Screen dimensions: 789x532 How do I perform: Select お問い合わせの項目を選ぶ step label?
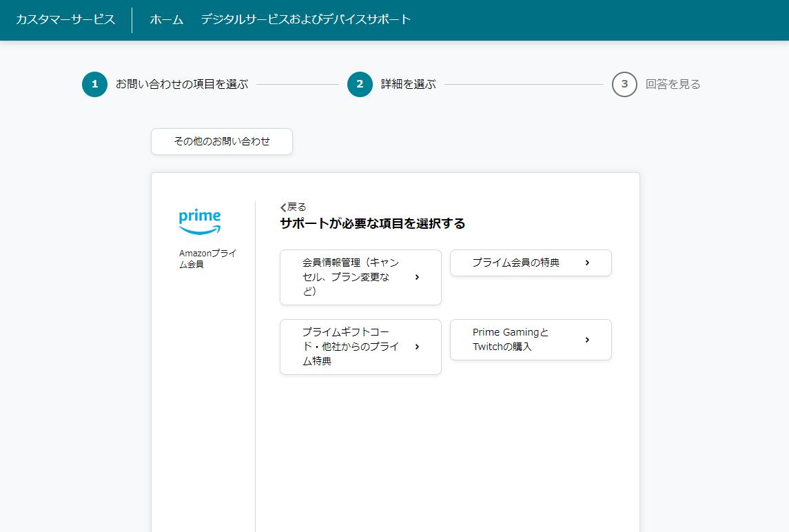182,84
